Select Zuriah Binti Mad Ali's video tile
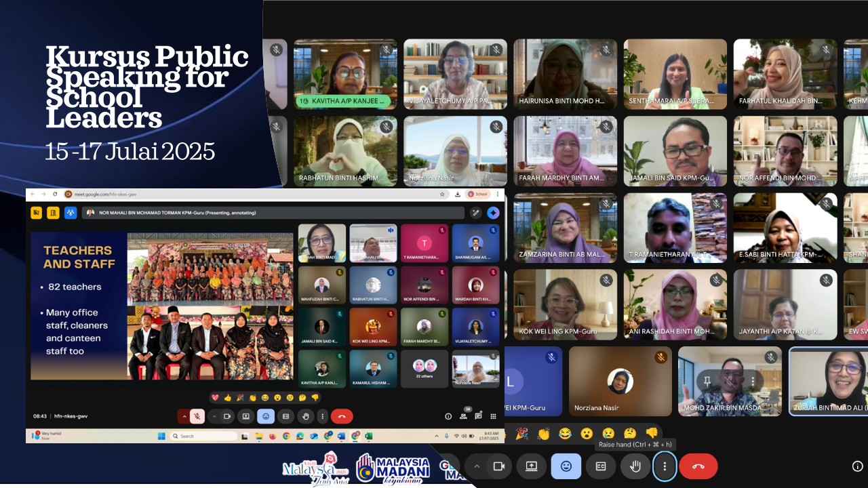 [x=828, y=381]
